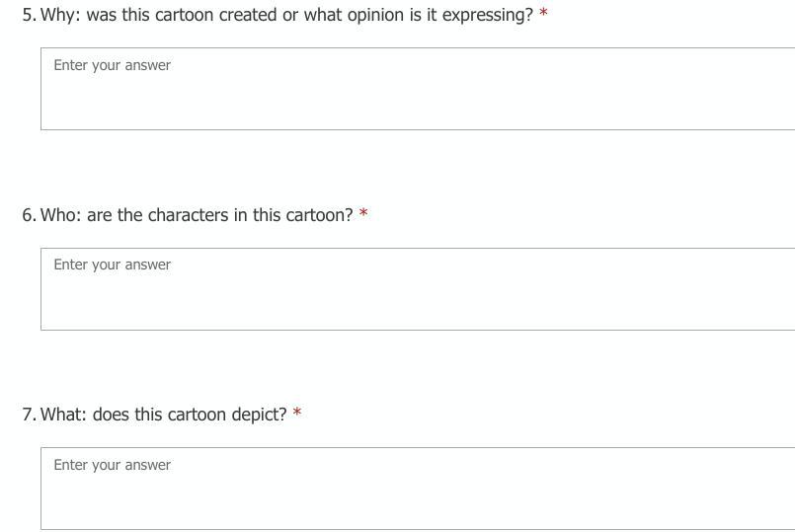
Task: Click the question number '7.'
Action: (29, 415)
